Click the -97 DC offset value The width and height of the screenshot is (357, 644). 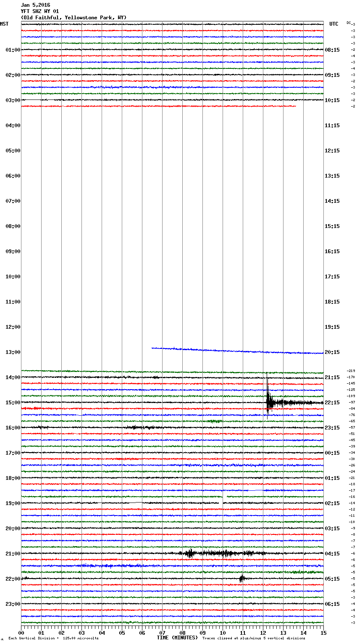point(352,403)
